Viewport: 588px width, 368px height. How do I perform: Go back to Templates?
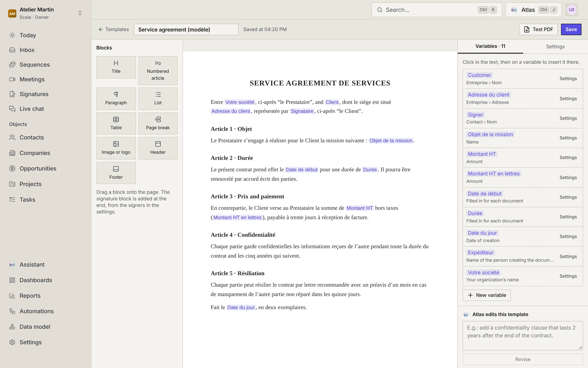pyautogui.click(x=114, y=29)
